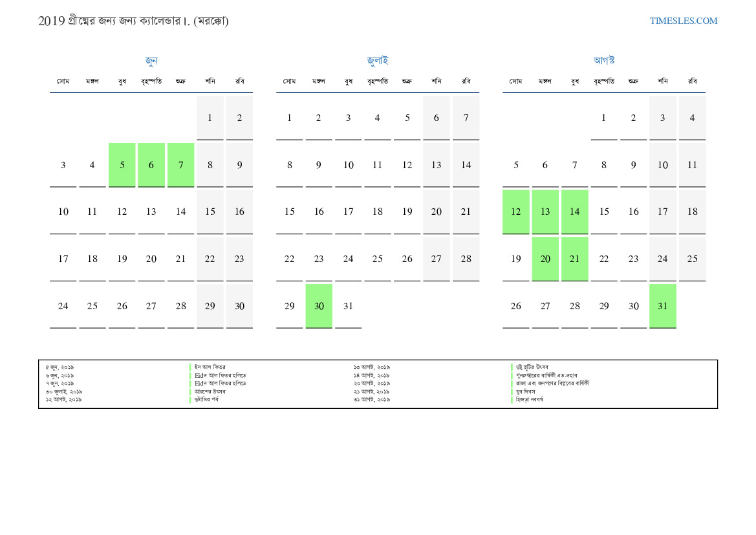The height and width of the screenshot is (535, 756).
Task: Select highlighted July 30 holiday cell
Action: pyautogui.click(x=319, y=306)
